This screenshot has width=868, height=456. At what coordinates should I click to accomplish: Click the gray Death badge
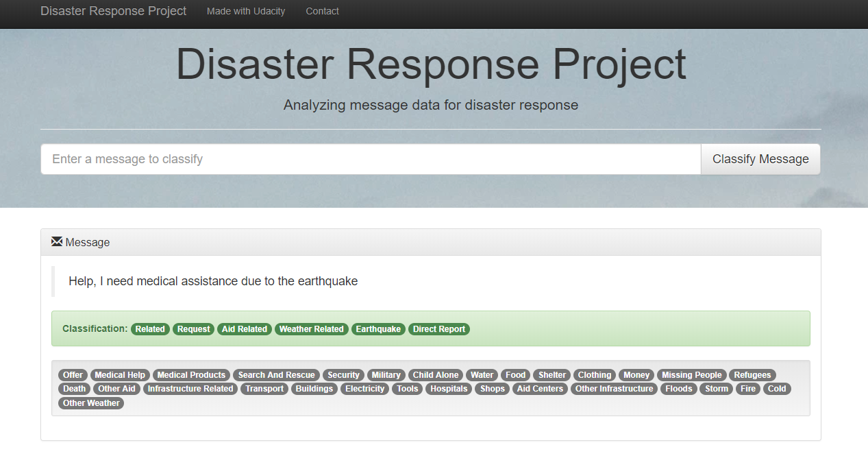pyautogui.click(x=75, y=389)
